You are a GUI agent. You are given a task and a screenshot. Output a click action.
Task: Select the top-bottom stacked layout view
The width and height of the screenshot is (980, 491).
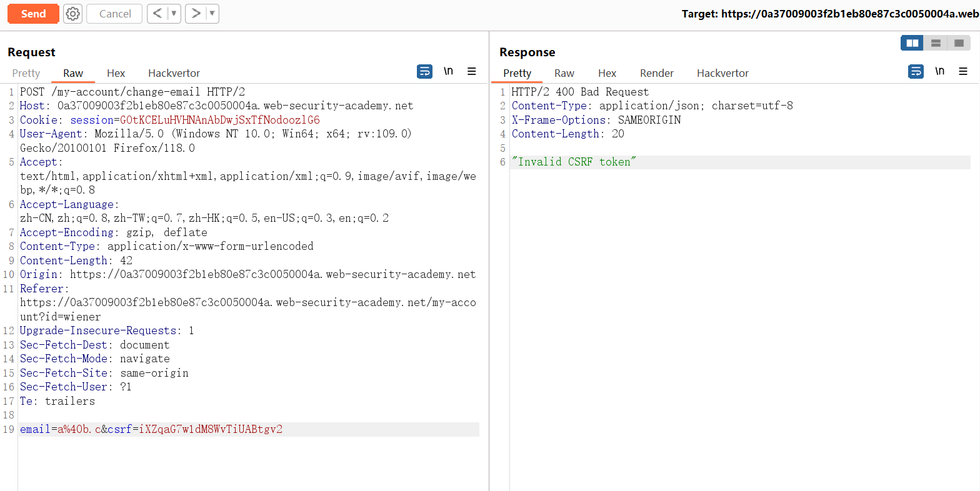point(936,43)
